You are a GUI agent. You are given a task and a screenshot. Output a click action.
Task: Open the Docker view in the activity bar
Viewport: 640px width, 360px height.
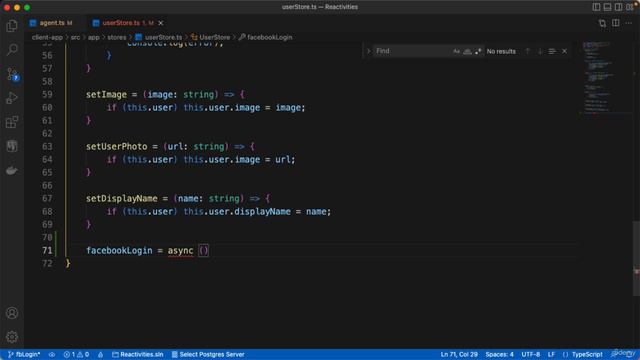click(x=12, y=170)
